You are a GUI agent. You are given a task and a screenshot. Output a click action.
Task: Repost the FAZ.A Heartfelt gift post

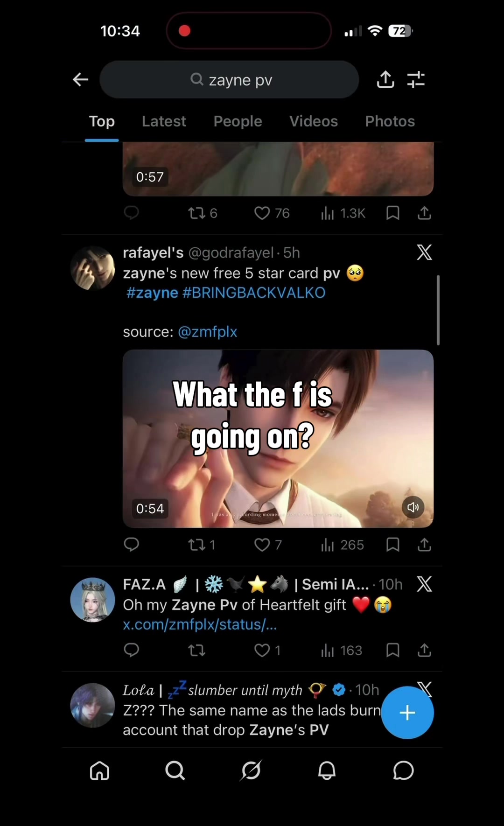pyautogui.click(x=196, y=650)
